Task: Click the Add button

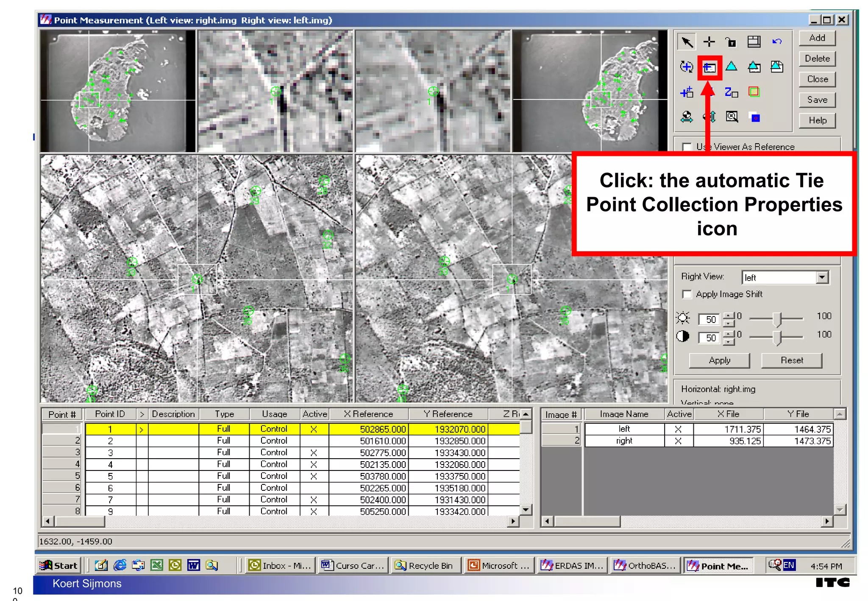Action: coord(817,38)
